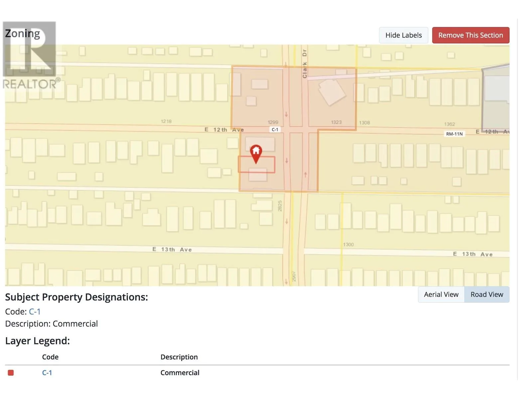This screenshot has height=399, width=532.
Task: Open the C-1 link beside Code
Action: 35,312
